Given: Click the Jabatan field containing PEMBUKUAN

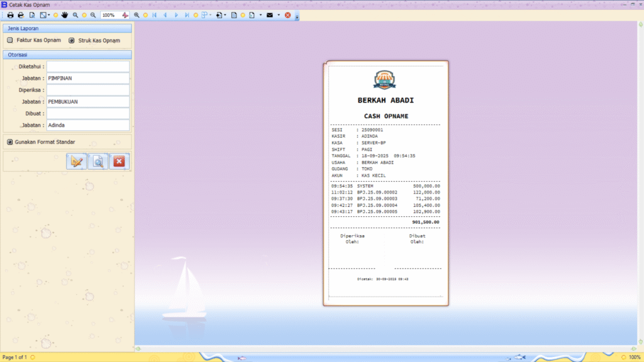Looking at the screenshot, I should pyautogui.click(x=87, y=101).
